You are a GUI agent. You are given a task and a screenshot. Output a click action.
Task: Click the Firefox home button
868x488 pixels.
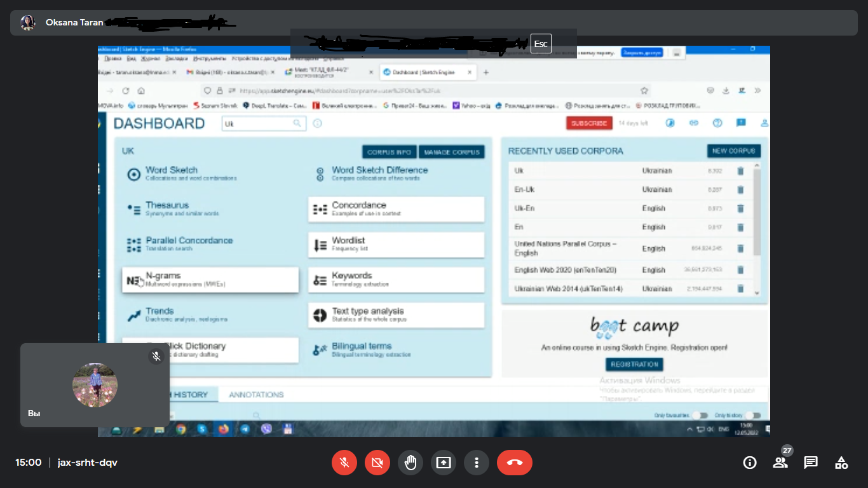pyautogui.click(x=141, y=91)
